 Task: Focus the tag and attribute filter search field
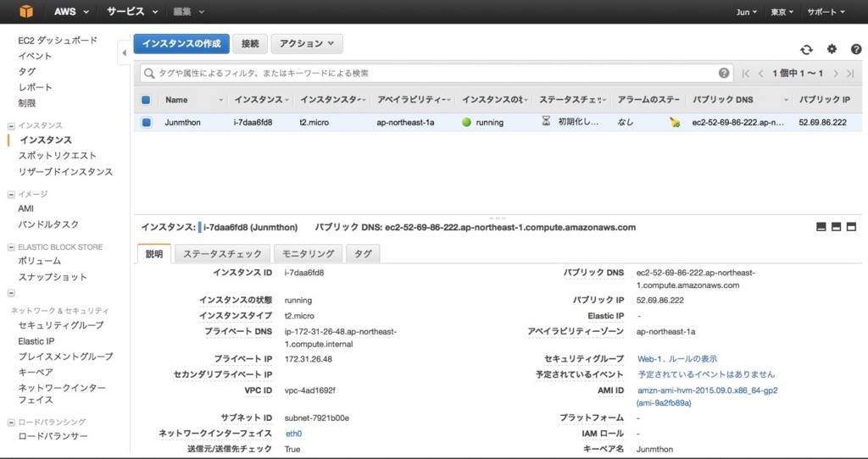(x=435, y=73)
